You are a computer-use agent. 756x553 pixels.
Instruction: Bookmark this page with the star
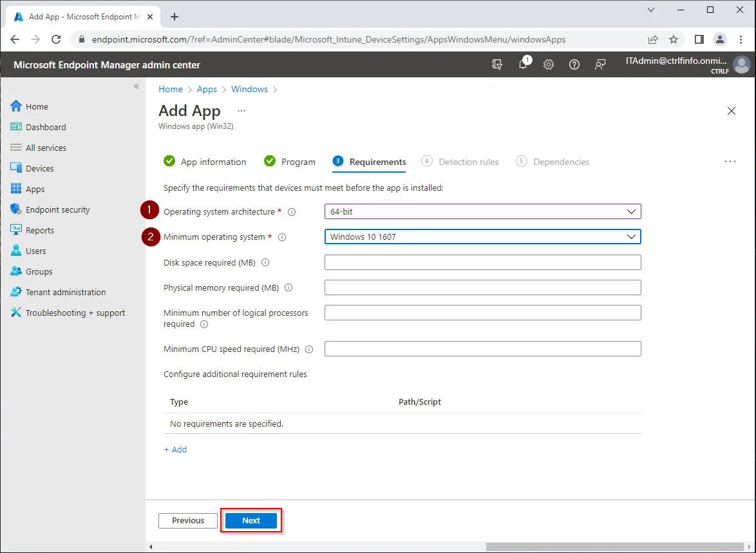pos(674,39)
